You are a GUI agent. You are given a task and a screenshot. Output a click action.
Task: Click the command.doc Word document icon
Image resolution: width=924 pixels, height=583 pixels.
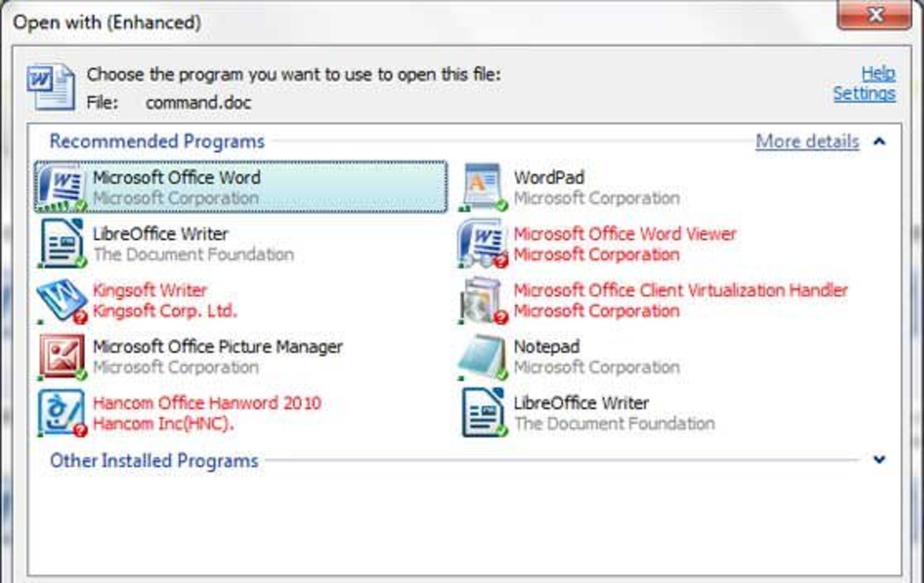pyautogui.click(x=51, y=87)
